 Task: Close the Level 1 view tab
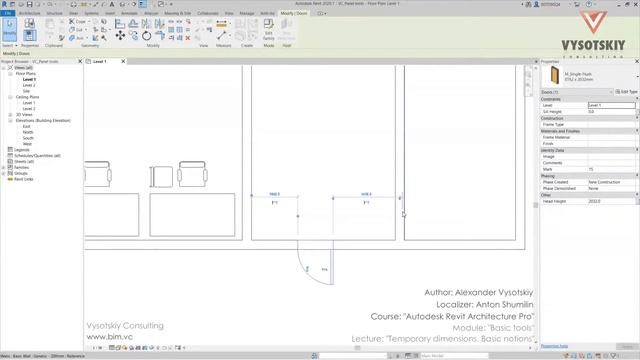tap(123, 61)
